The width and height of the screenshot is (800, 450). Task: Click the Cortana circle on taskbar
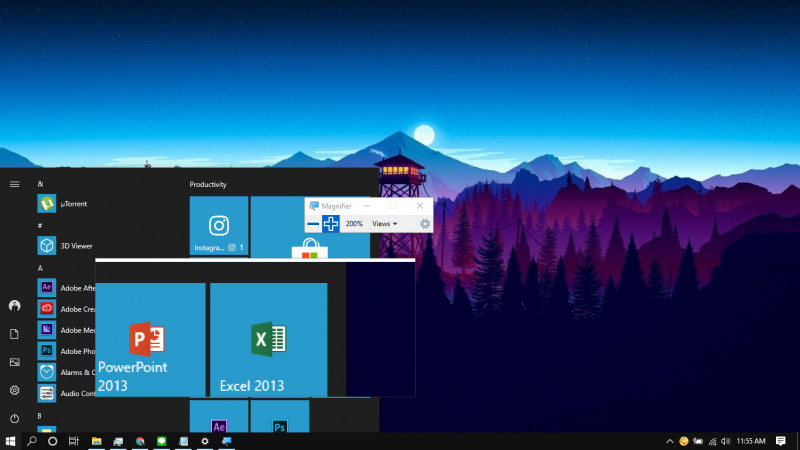click(x=52, y=441)
